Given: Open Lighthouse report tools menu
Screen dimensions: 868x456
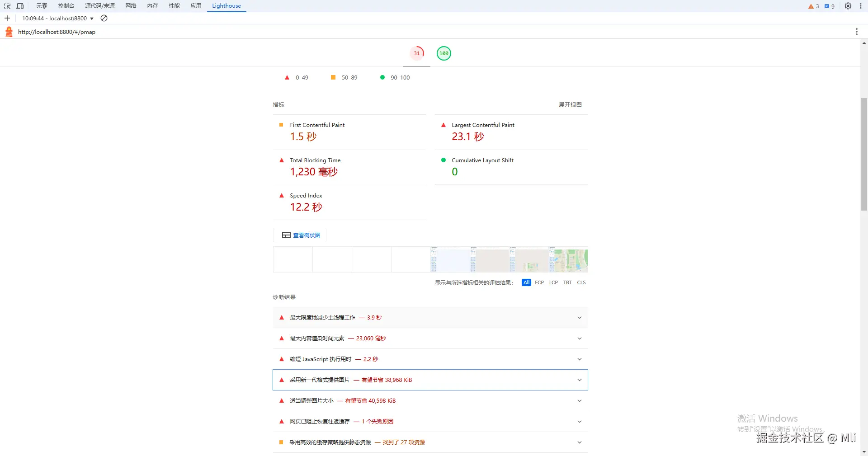Looking at the screenshot, I should [x=856, y=32].
